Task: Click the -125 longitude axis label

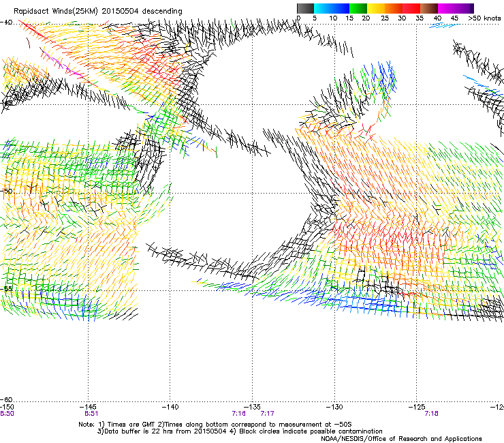Action: tap(417, 407)
